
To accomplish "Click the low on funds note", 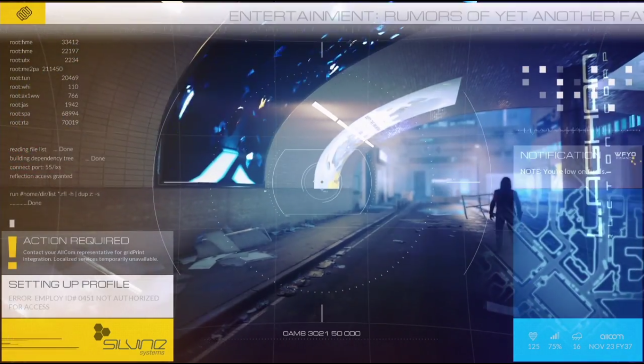I will (563, 172).
